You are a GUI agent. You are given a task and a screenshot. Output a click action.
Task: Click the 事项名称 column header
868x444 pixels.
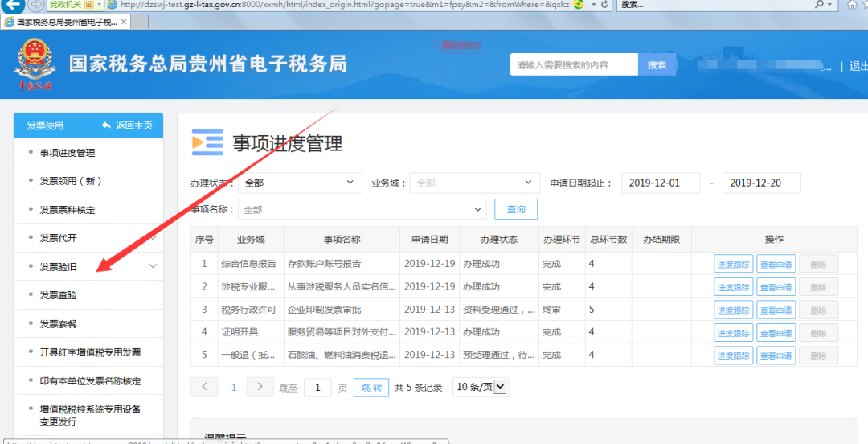coord(342,240)
